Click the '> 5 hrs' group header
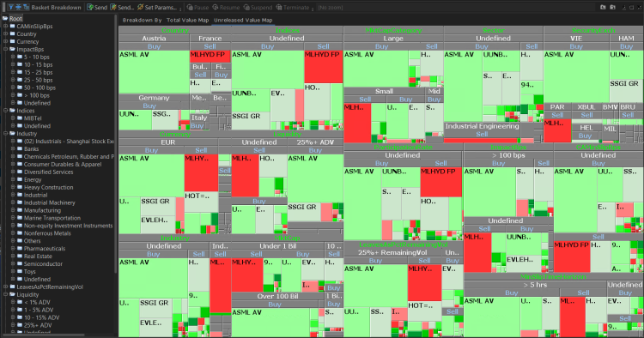 [535, 285]
